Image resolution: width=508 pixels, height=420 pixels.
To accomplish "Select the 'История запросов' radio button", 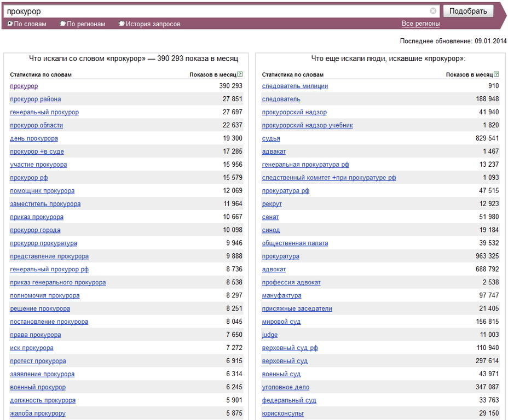I will tap(122, 24).
